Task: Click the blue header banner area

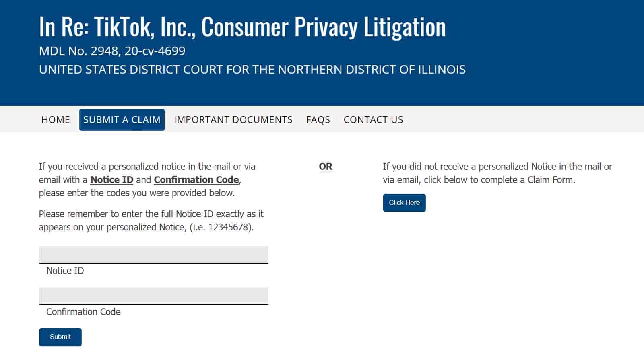Action: tap(322, 52)
